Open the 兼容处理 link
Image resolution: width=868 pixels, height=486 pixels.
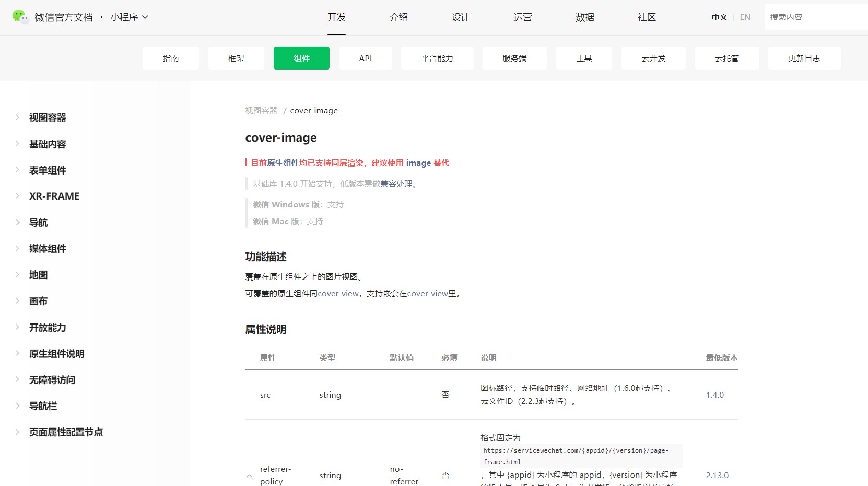pos(396,184)
